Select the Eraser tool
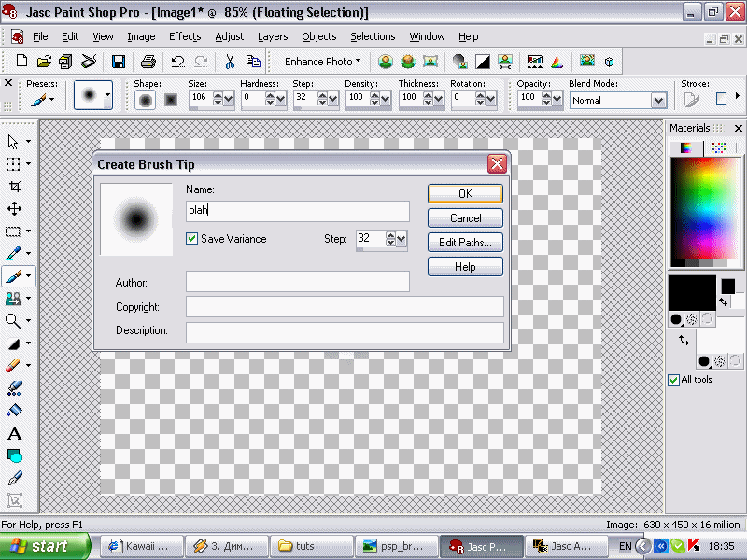747x560 pixels. [x=13, y=365]
